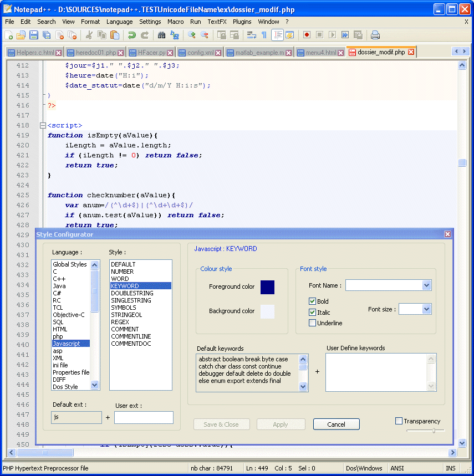Open the Font Name dropdown
The height and width of the screenshot is (476, 474).
coord(426,285)
